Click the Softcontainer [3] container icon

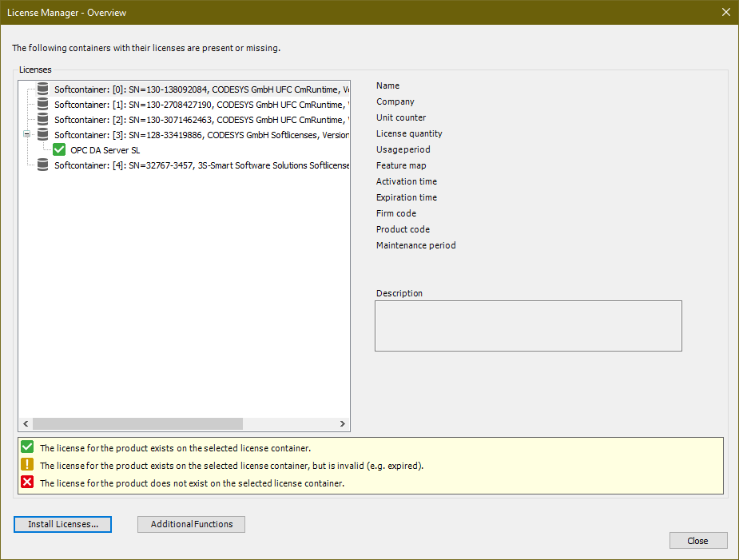coord(42,134)
